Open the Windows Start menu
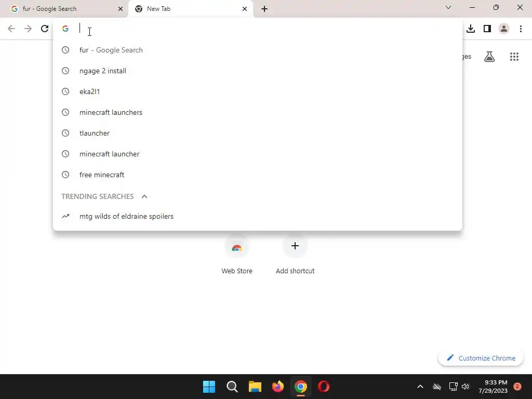Viewport: 532px width, 399px height. click(x=209, y=387)
